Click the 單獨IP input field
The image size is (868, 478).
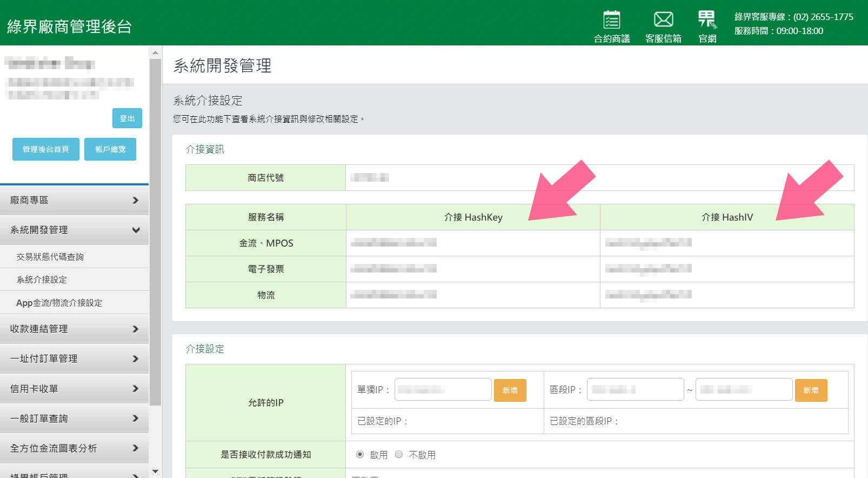click(443, 389)
